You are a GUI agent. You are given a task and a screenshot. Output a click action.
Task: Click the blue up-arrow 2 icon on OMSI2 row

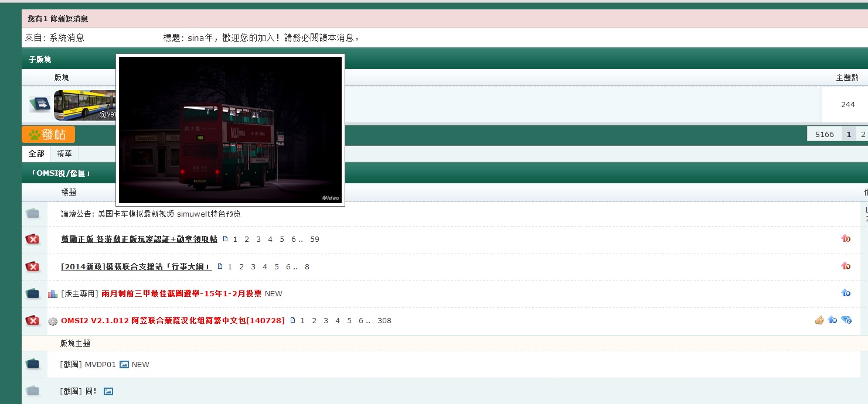(832, 320)
